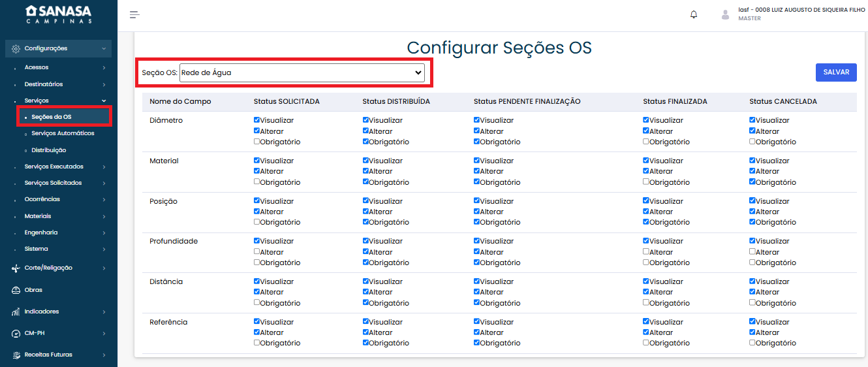This screenshot has height=367, width=868.
Task: Click the Receitas Futuras icon
Action: pos(16,355)
